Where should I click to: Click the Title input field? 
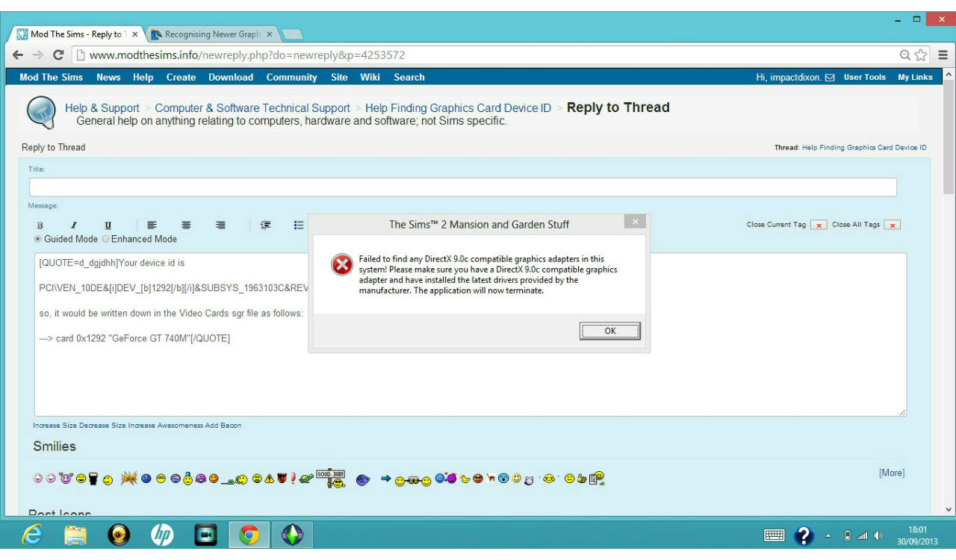pyautogui.click(x=463, y=187)
